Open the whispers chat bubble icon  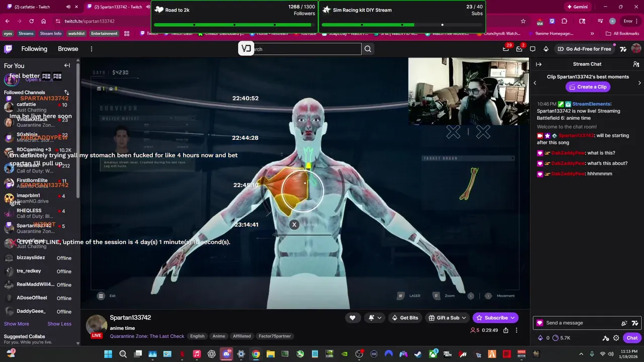533,49
